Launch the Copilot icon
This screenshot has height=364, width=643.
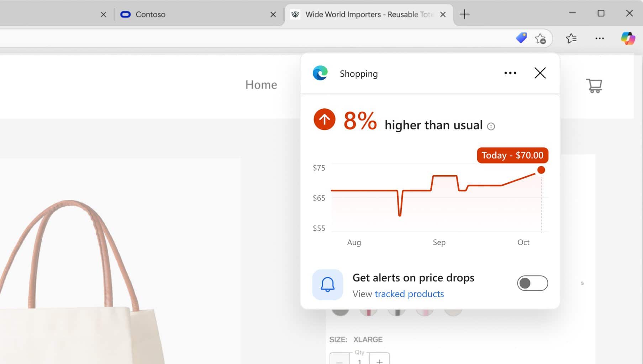[x=628, y=38]
